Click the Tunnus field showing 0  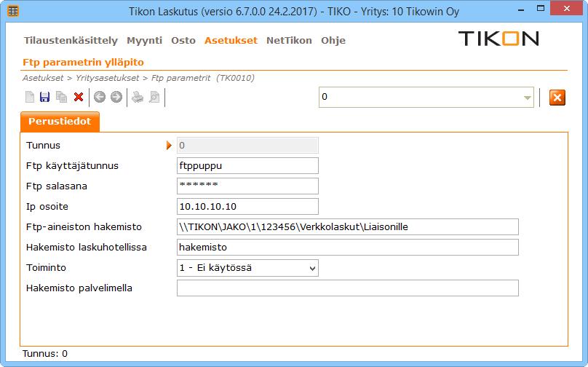coord(247,145)
